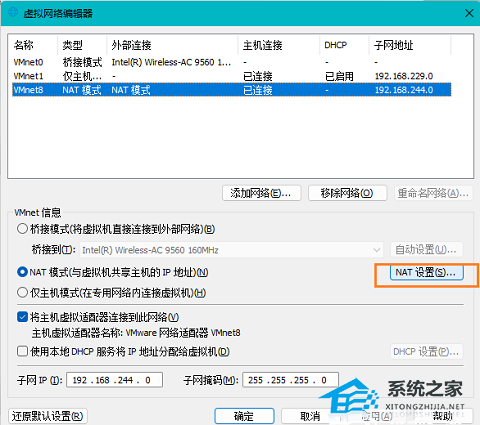Click subnet address 192.168.229.0 cell
The width and height of the screenshot is (480, 425).
[x=404, y=76]
